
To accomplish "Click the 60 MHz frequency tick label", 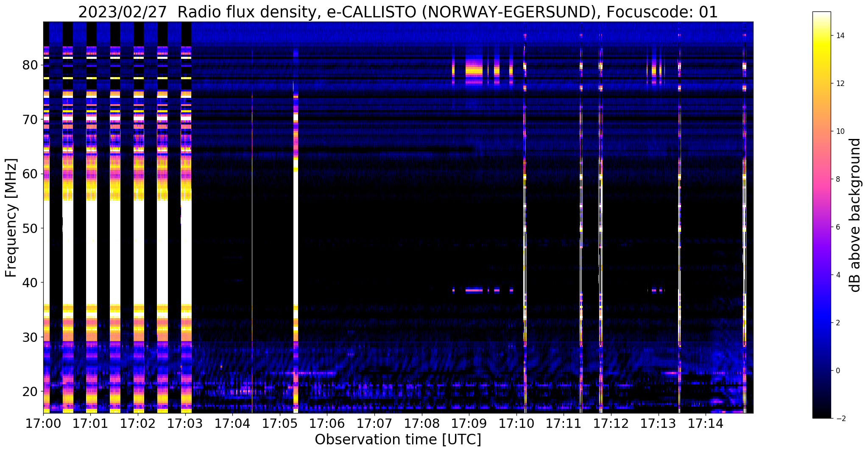I will (x=30, y=174).
